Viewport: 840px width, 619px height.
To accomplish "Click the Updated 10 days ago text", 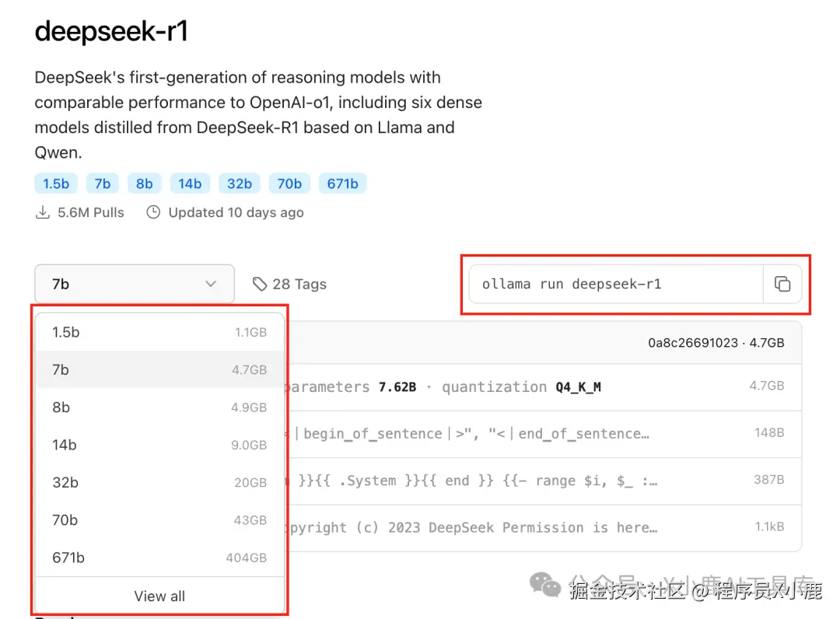I will point(236,212).
